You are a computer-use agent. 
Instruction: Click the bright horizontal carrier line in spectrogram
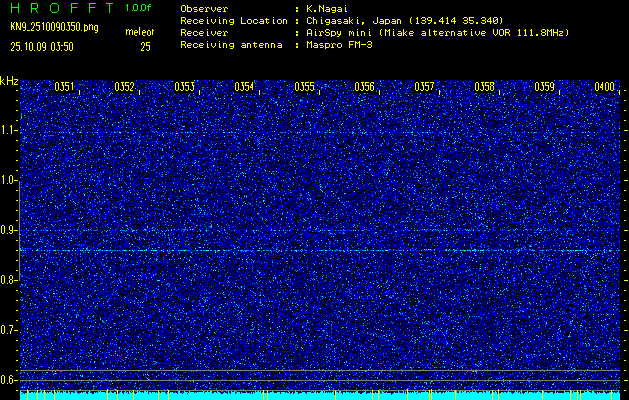(x=320, y=250)
